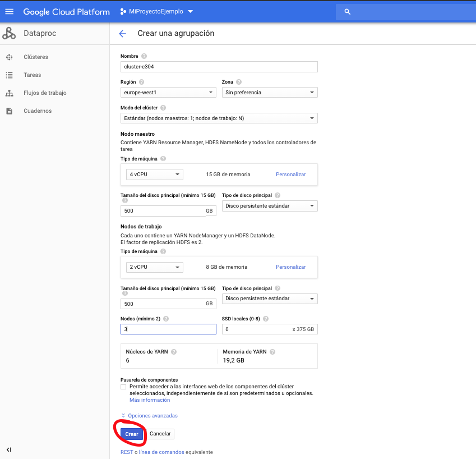The image size is (476, 459).
Task: Click help icon next to Nombre
Action: (x=144, y=56)
